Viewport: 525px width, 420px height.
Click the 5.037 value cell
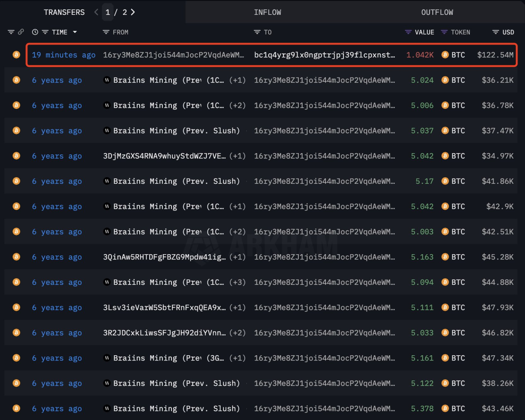click(x=422, y=131)
